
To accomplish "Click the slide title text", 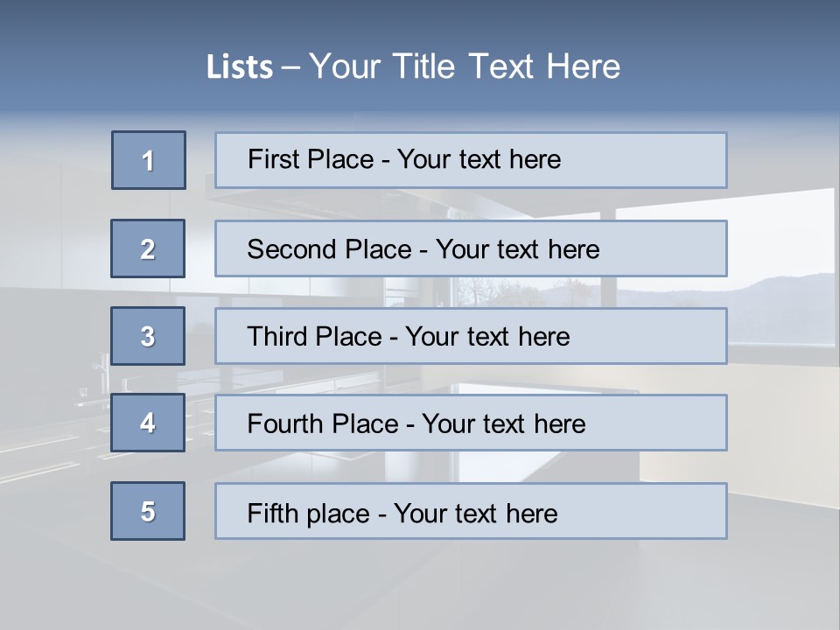I will pyautogui.click(x=413, y=66).
